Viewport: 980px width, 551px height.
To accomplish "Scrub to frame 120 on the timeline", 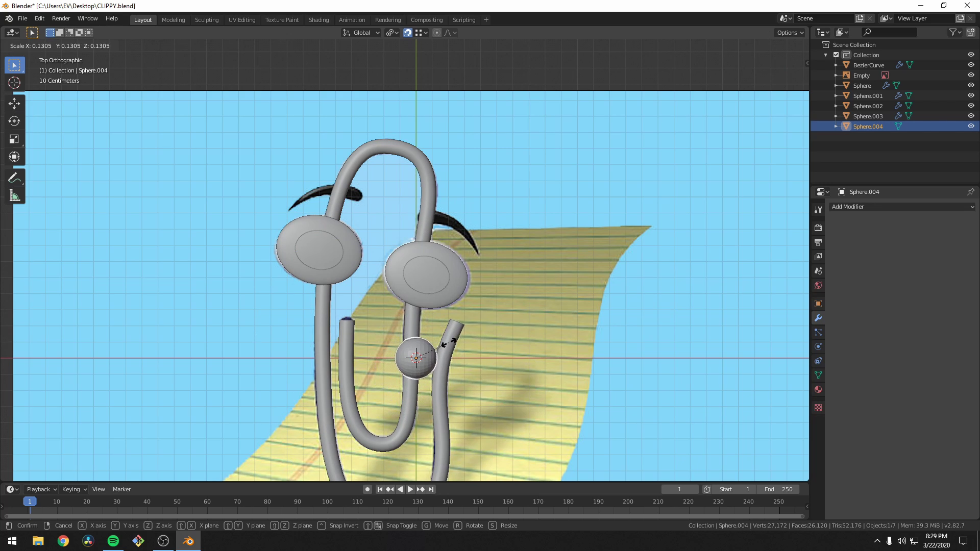I will pyautogui.click(x=387, y=502).
